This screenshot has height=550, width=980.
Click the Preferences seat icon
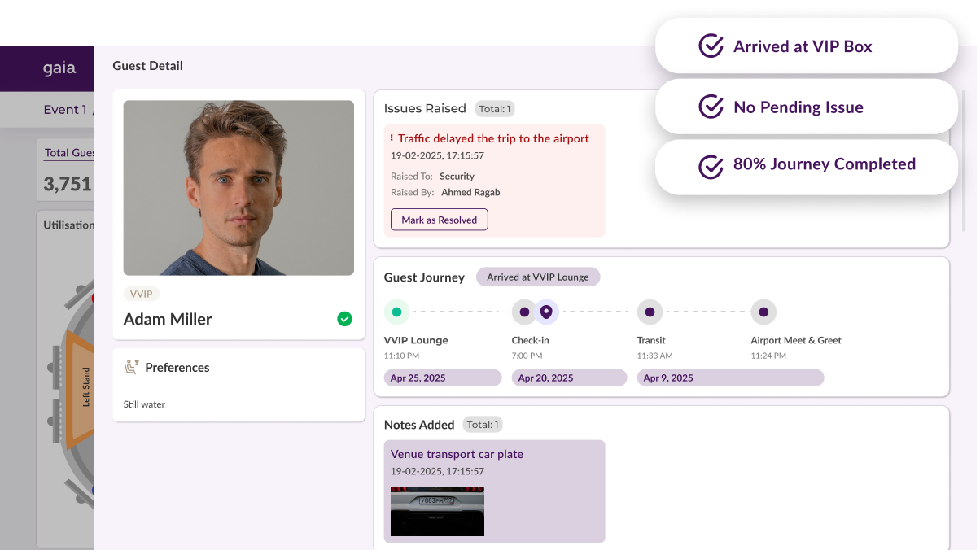(131, 367)
